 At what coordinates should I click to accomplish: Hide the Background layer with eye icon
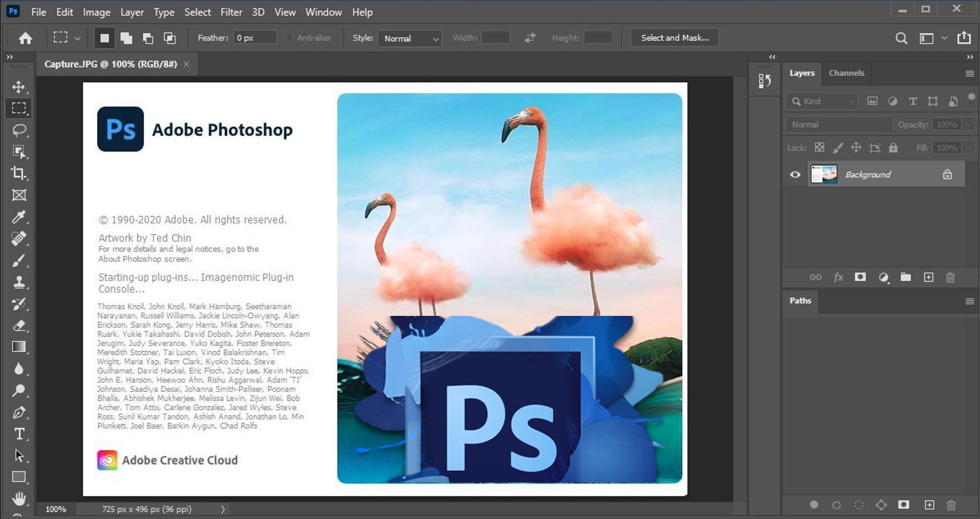(x=795, y=175)
